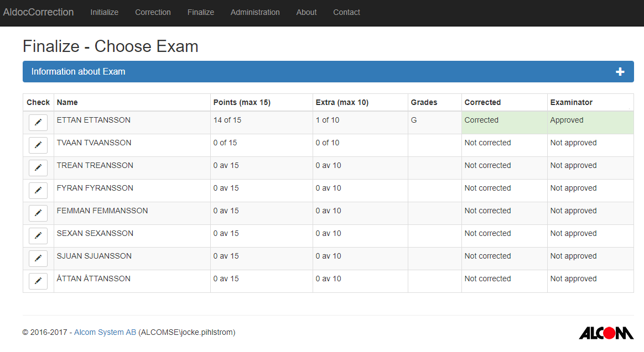
Task: Click Not corrected for FEMMAN FEMMANSSON
Action: pyautogui.click(x=487, y=211)
